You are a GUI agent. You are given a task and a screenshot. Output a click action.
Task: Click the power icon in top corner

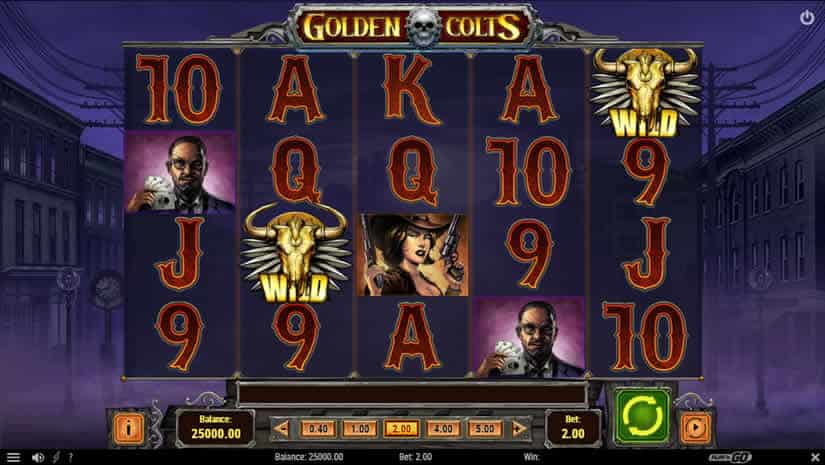pos(807,18)
